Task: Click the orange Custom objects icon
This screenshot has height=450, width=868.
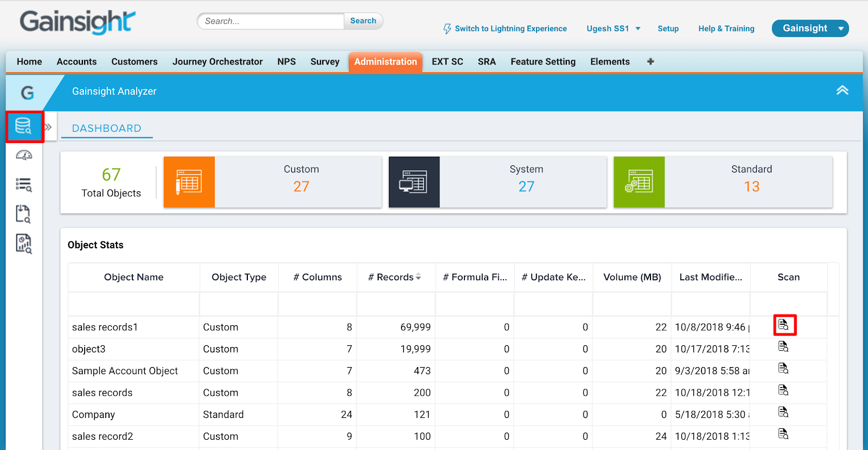Action: 189,182
